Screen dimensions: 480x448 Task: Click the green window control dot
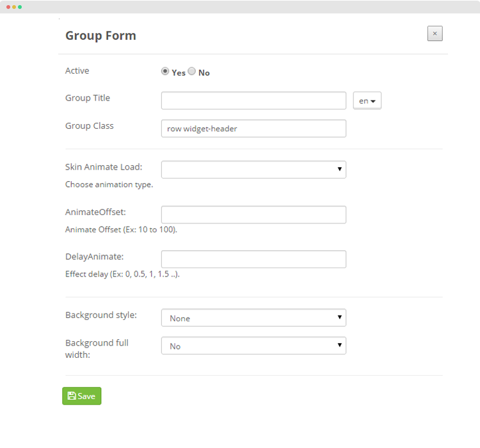pos(20,7)
